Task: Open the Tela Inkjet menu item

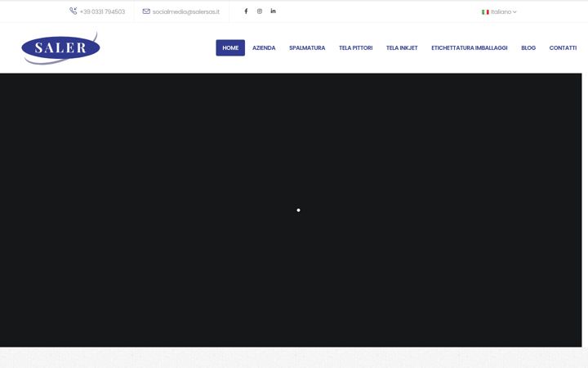Action: click(x=402, y=47)
